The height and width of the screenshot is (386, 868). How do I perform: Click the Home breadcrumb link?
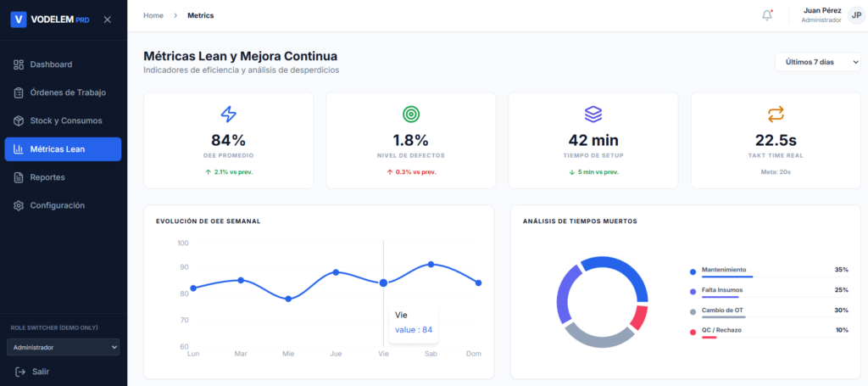click(153, 15)
